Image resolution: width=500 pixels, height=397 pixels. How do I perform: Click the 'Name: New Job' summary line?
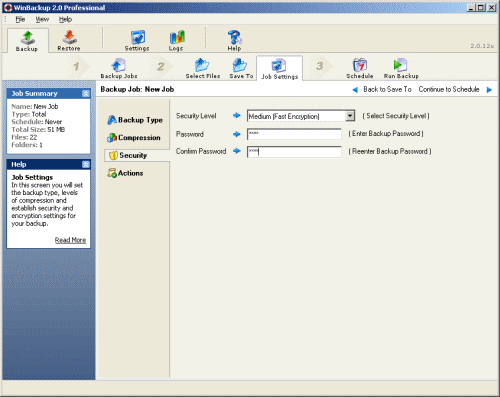click(x=35, y=107)
